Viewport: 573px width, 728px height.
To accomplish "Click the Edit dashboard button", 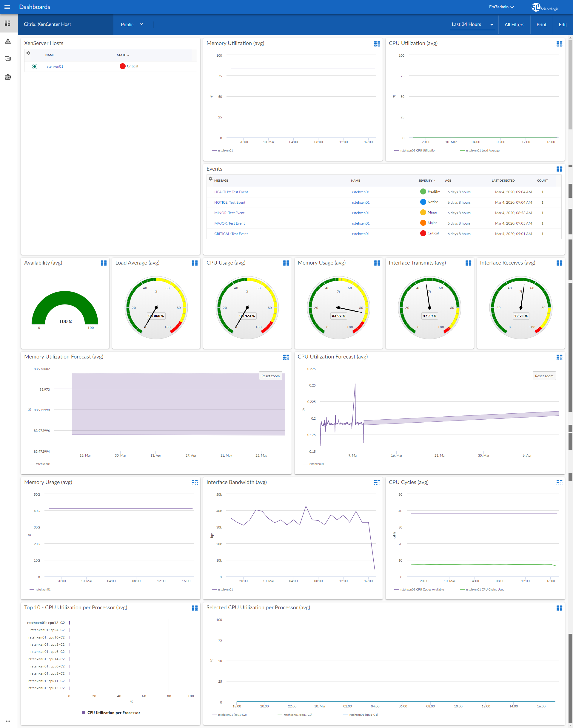I will 563,24.
